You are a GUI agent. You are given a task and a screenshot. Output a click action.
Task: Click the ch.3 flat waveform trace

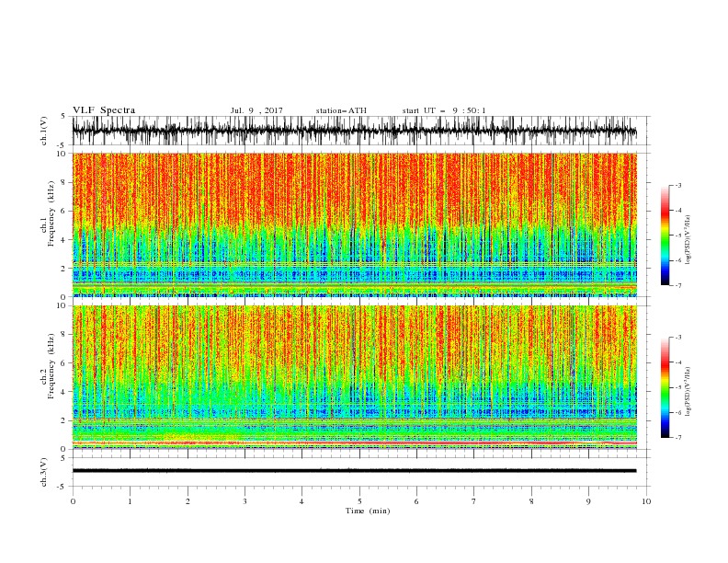click(x=354, y=471)
